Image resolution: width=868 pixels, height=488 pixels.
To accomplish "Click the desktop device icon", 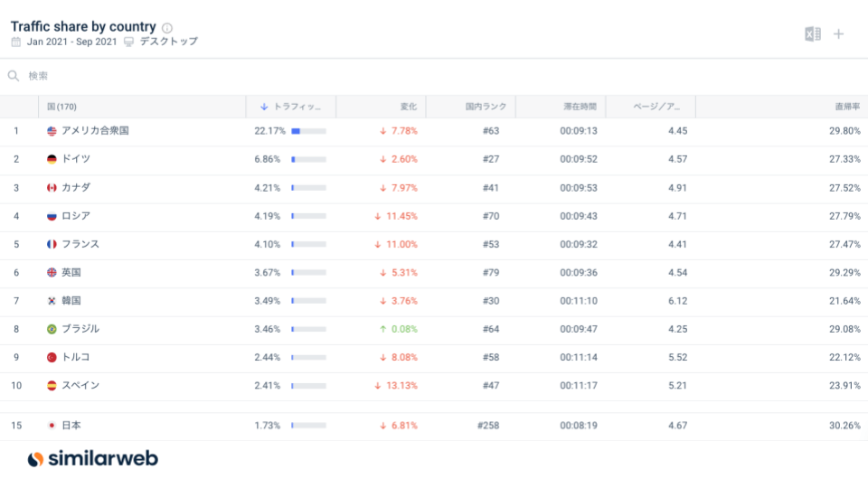I will coord(129,42).
